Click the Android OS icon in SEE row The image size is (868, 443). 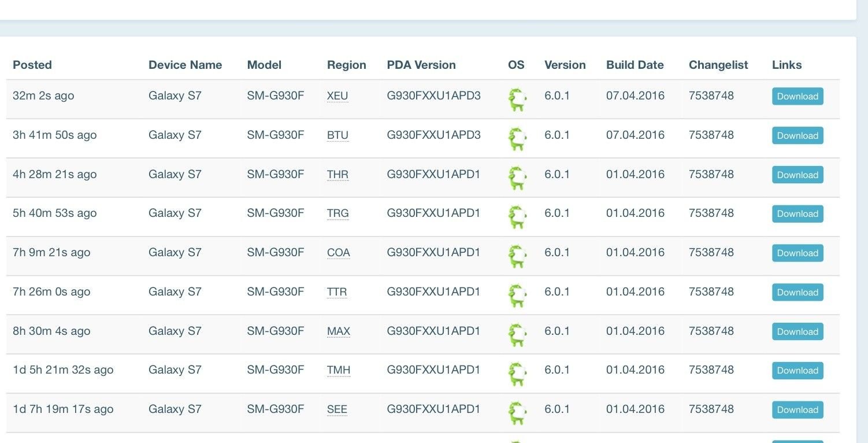[x=517, y=414]
